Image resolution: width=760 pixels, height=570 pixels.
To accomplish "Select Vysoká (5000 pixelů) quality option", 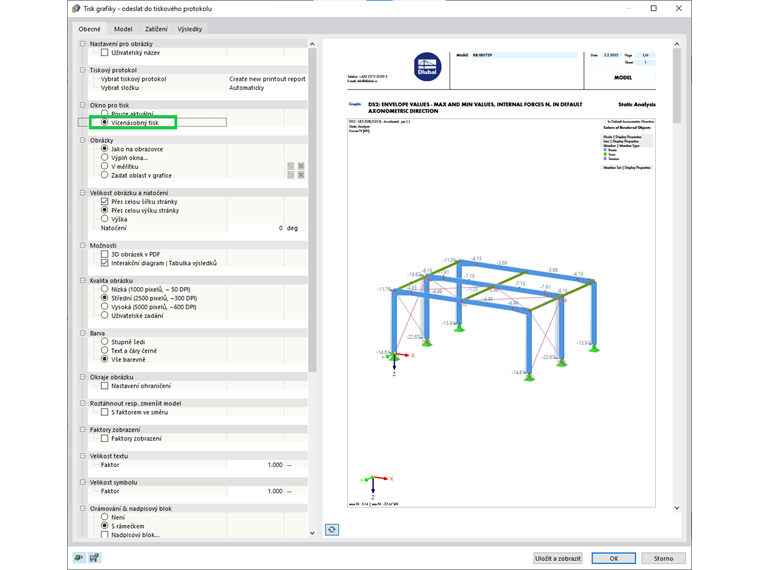I will (x=104, y=306).
